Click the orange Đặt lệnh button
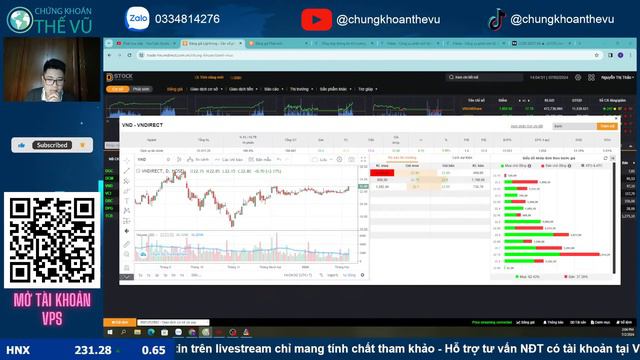Image resolution: width=640 pixels, height=360 pixels. pyautogui.click(x=119, y=322)
